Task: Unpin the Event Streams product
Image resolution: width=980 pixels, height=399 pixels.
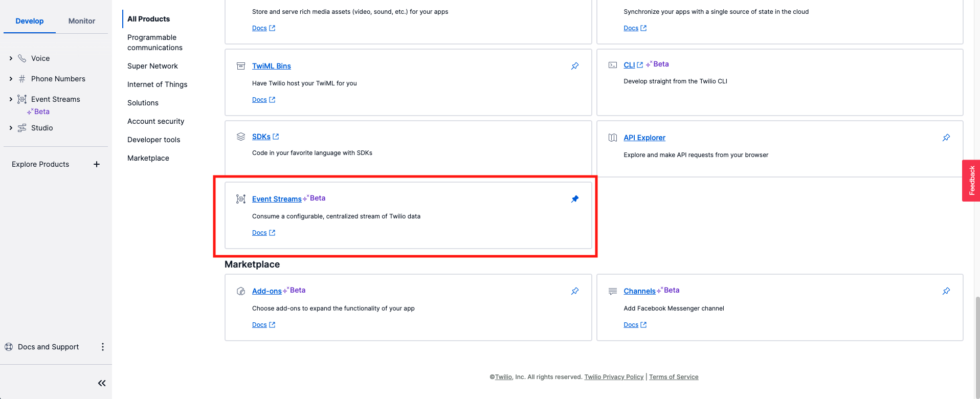Action: (575, 199)
